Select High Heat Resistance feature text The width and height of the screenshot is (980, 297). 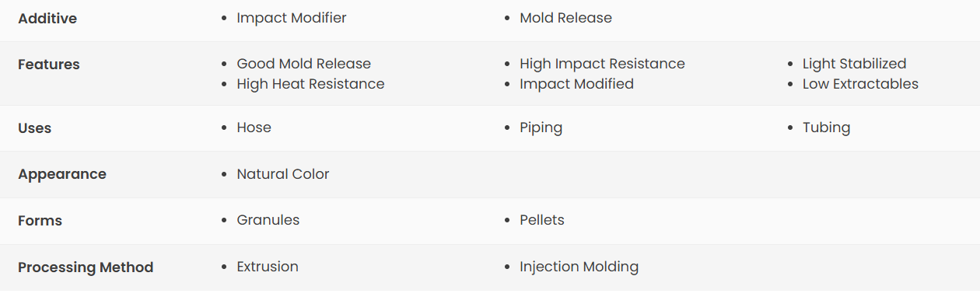[310, 84]
